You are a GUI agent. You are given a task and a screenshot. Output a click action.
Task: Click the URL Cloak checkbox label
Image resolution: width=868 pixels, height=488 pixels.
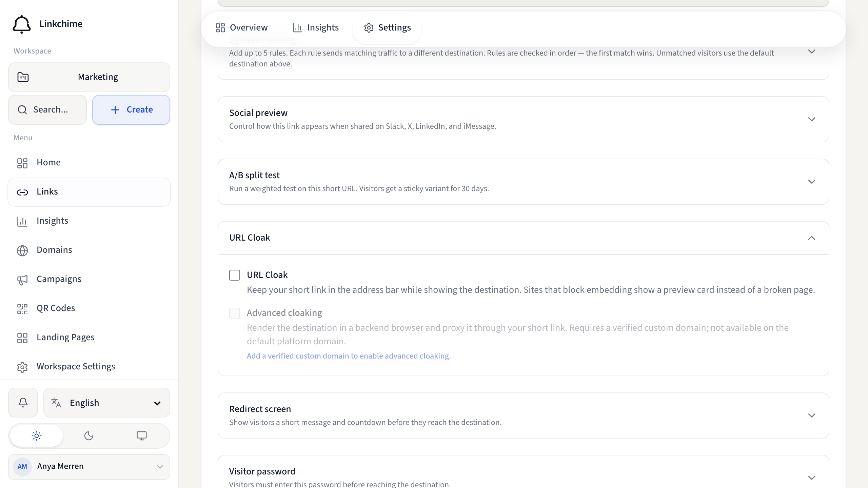267,275
